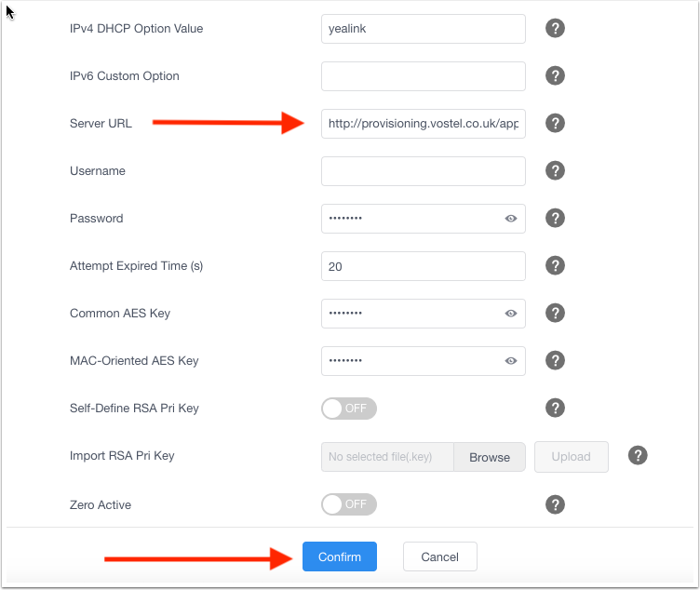Viewport: 700px width, 590px height.
Task: Reveal the MAC-Oriented AES Key
Action: 511,360
